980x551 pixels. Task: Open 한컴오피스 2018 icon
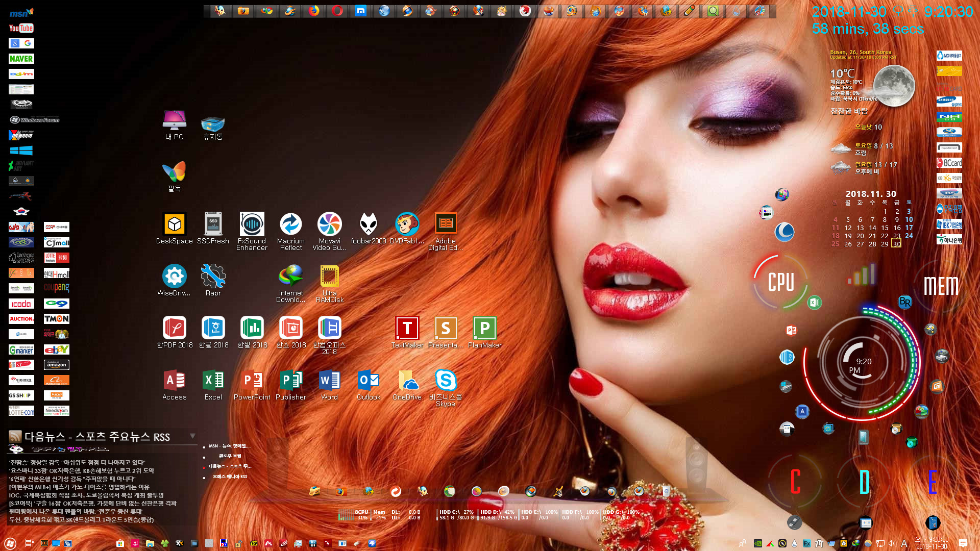coord(330,335)
